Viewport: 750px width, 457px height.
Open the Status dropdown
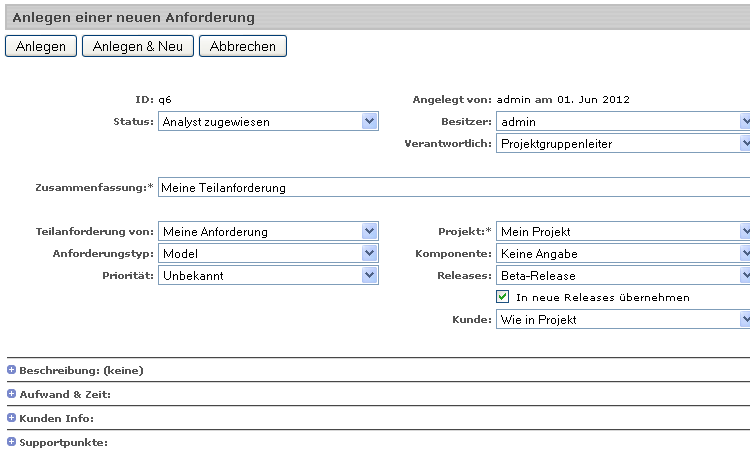coord(267,122)
